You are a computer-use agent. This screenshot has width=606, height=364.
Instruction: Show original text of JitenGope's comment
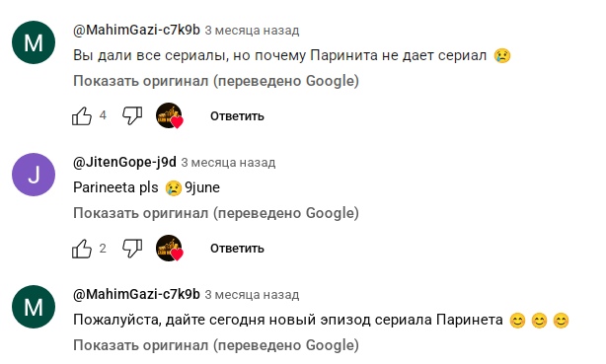tap(216, 213)
